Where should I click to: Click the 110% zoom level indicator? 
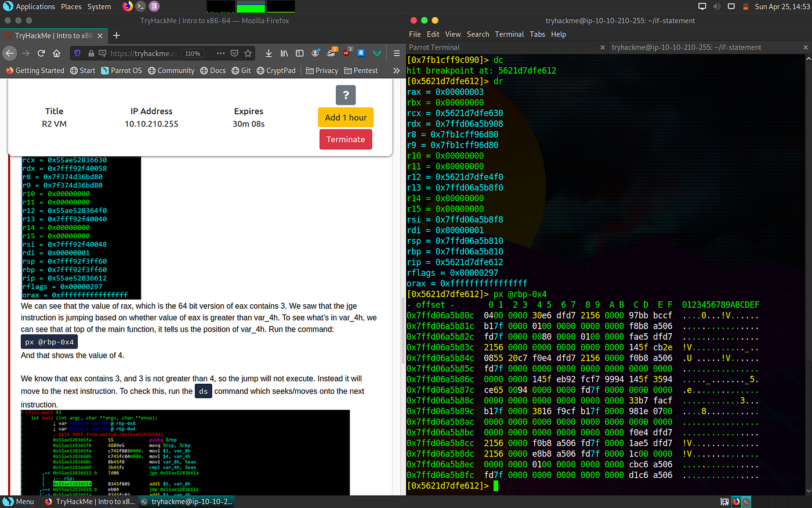tap(193, 53)
